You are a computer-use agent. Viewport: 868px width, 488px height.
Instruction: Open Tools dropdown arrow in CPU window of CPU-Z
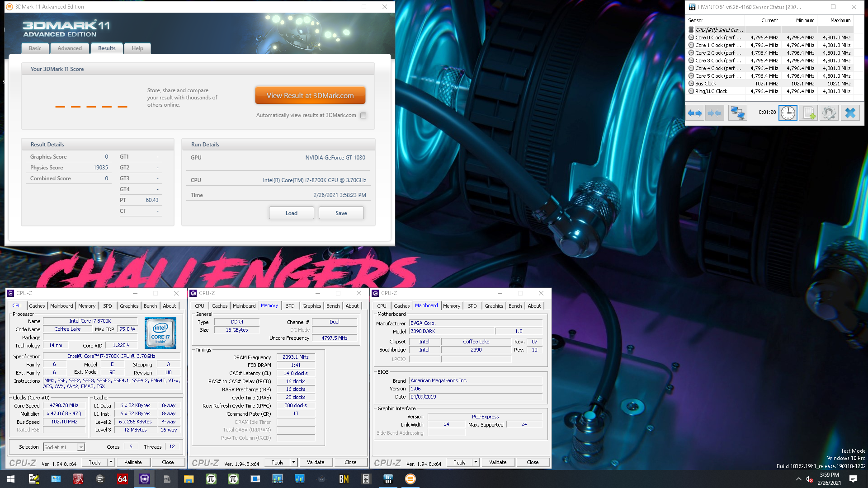point(111,462)
